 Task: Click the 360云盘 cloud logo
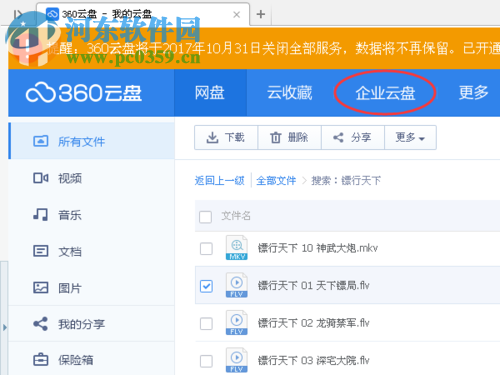pyautogui.click(x=84, y=92)
